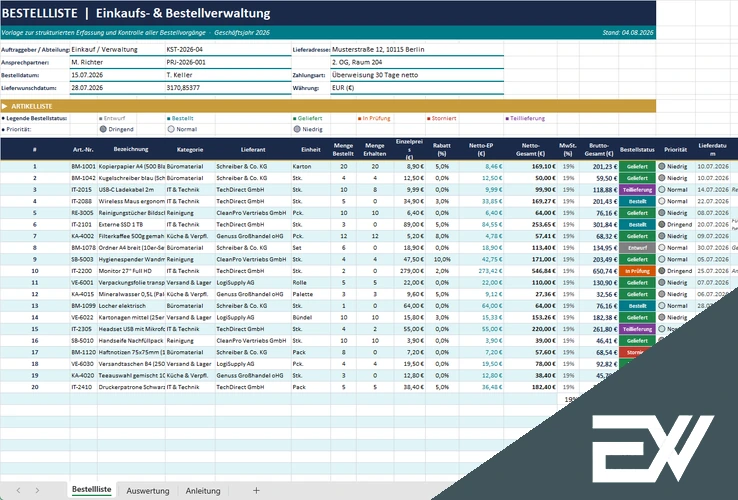Screen dimensions: 738x500
Task: Click Teillieferung status badge in row 3
Action: (x=637, y=190)
